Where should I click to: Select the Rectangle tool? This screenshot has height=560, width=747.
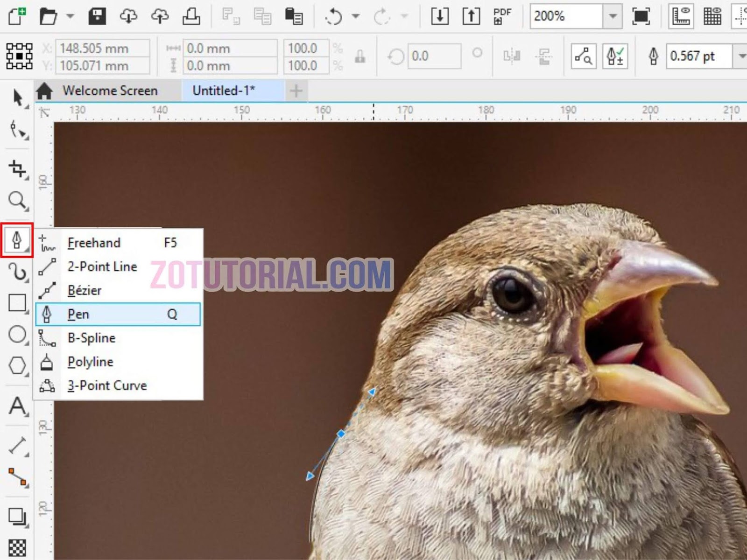click(18, 303)
